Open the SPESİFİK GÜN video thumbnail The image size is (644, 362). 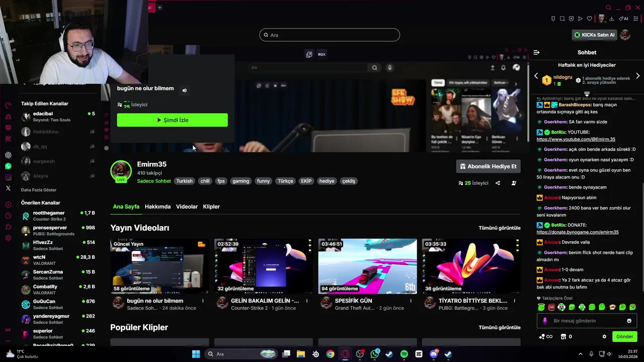367,266
